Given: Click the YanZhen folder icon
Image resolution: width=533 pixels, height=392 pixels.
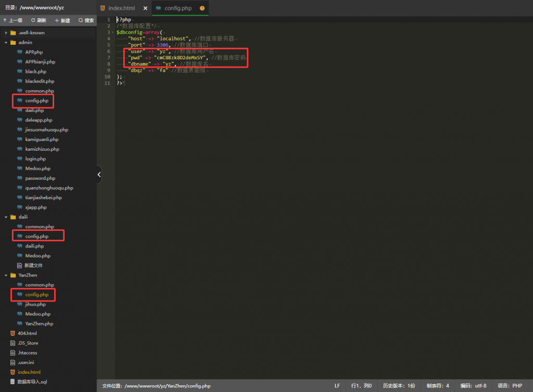Looking at the screenshot, I should 13,275.
